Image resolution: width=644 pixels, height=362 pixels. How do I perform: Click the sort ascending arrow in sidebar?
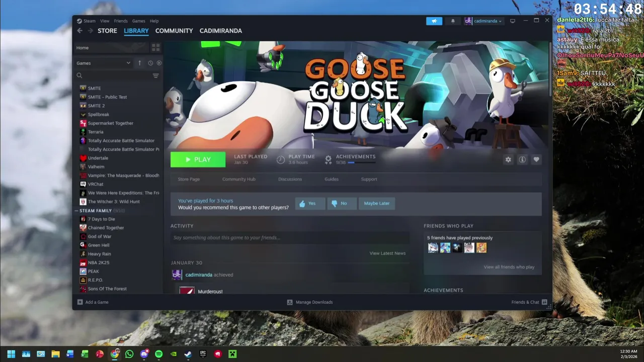pos(140,63)
